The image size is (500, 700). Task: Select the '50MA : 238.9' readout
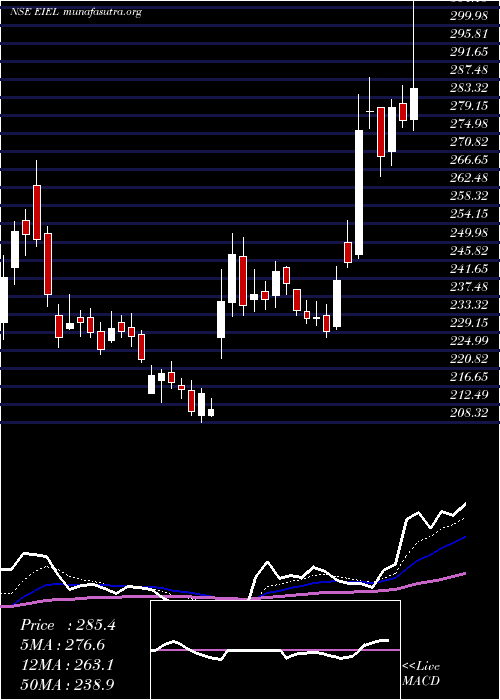point(68,684)
